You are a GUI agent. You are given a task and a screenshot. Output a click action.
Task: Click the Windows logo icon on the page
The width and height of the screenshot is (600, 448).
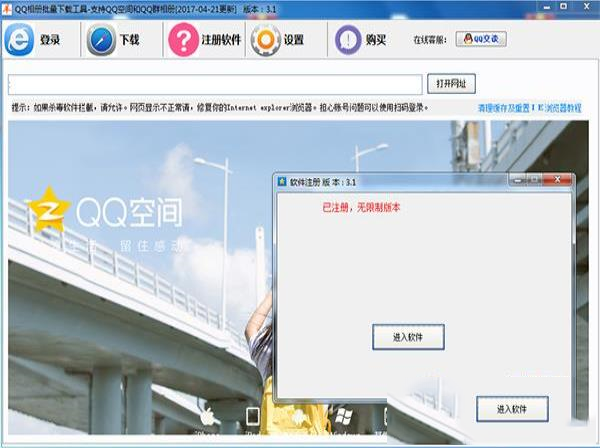[343, 417]
